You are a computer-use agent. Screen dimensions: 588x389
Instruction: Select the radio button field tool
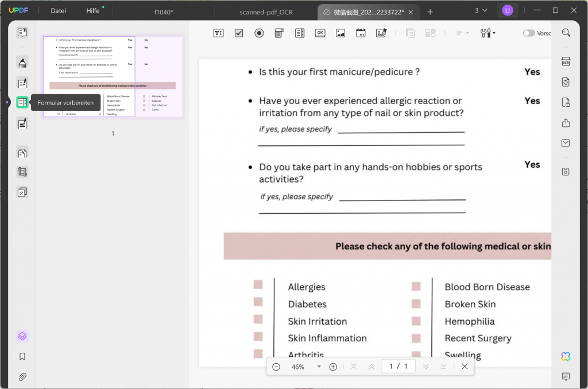click(259, 33)
